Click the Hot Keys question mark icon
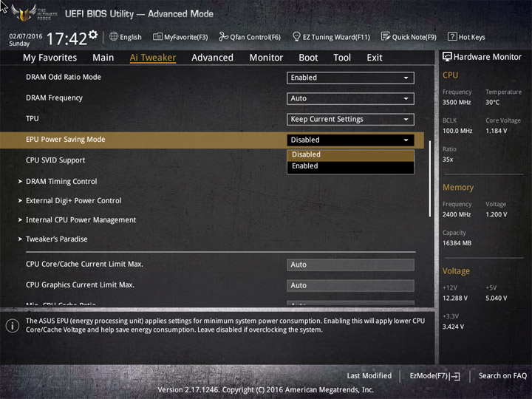Screen dimensions: 532x399 pyautogui.click(x=452, y=36)
